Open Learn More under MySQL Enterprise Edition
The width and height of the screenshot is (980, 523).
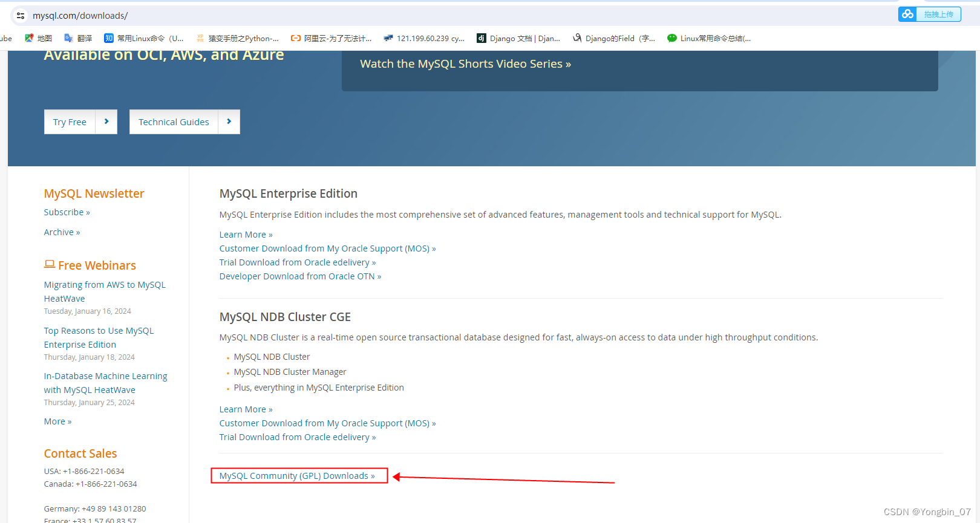point(246,235)
